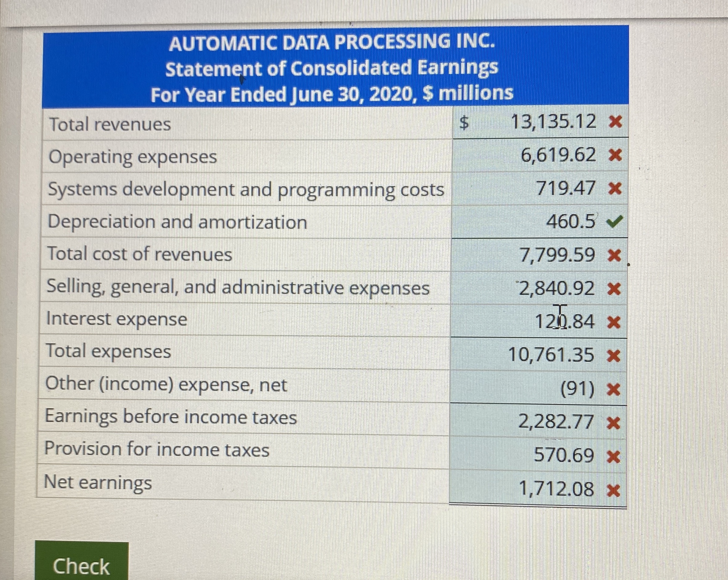
Task: Click the red X beside Provision for income taxes
Action: tap(613, 457)
